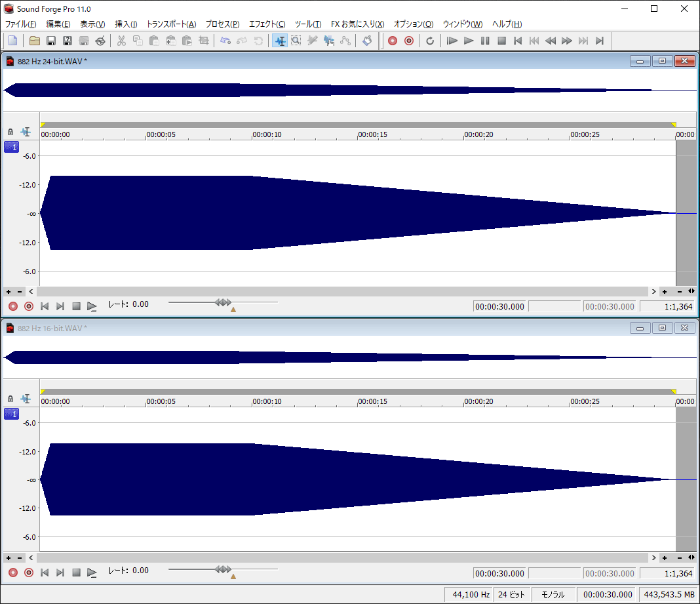Click the Undo arrow icon in the toolbar
The image size is (700, 604).
pos(225,41)
